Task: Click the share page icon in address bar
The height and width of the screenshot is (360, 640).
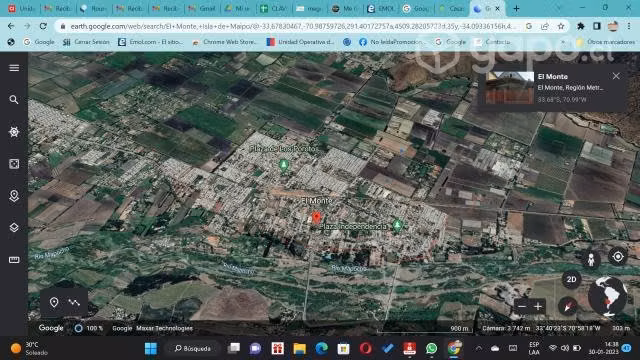Action: click(544, 26)
